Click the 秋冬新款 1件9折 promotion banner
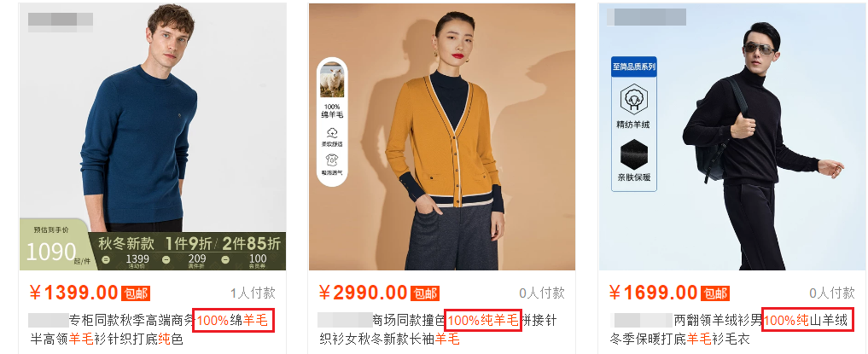 click(x=189, y=251)
